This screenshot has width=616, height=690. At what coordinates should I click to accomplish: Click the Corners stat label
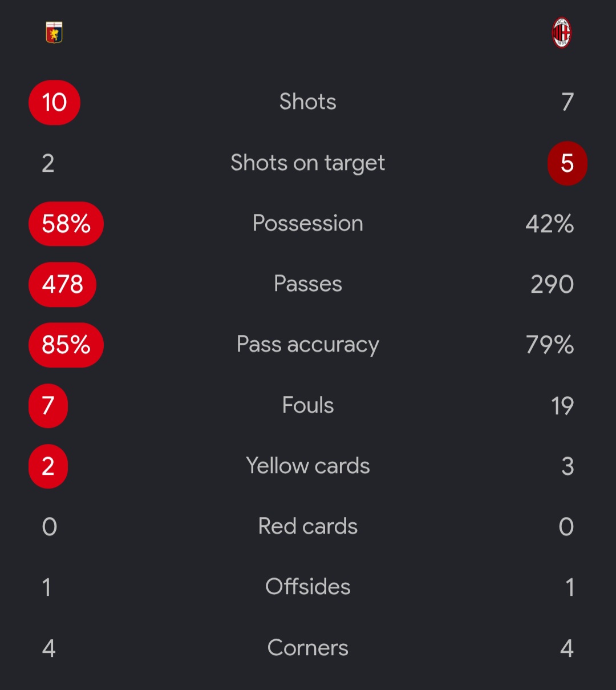click(x=308, y=648)
